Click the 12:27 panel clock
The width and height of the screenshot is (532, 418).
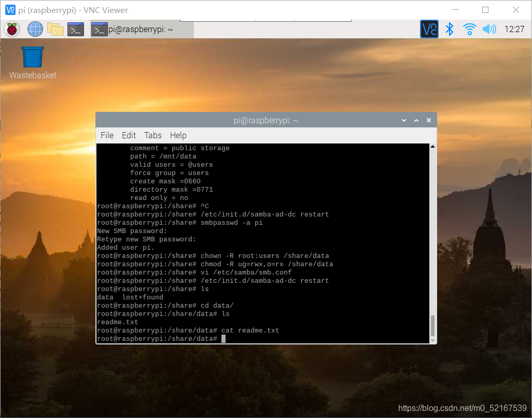(x=514, y=30)
